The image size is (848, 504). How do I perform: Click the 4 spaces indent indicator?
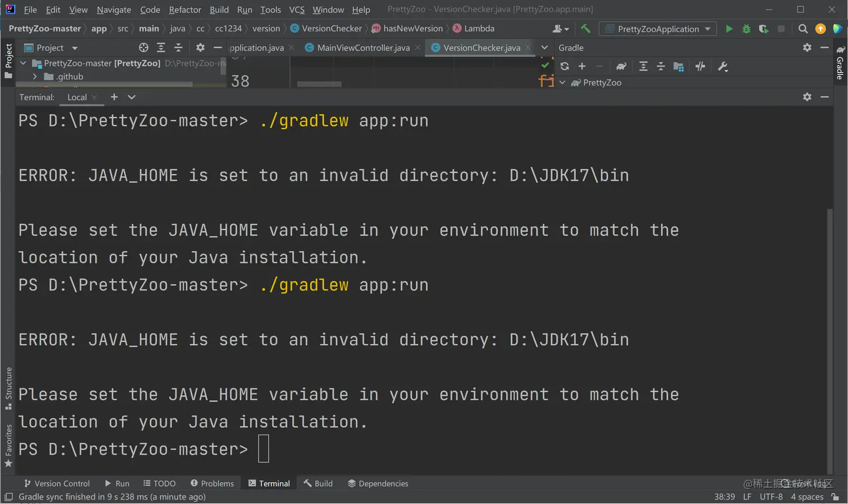tap(807, 497)
